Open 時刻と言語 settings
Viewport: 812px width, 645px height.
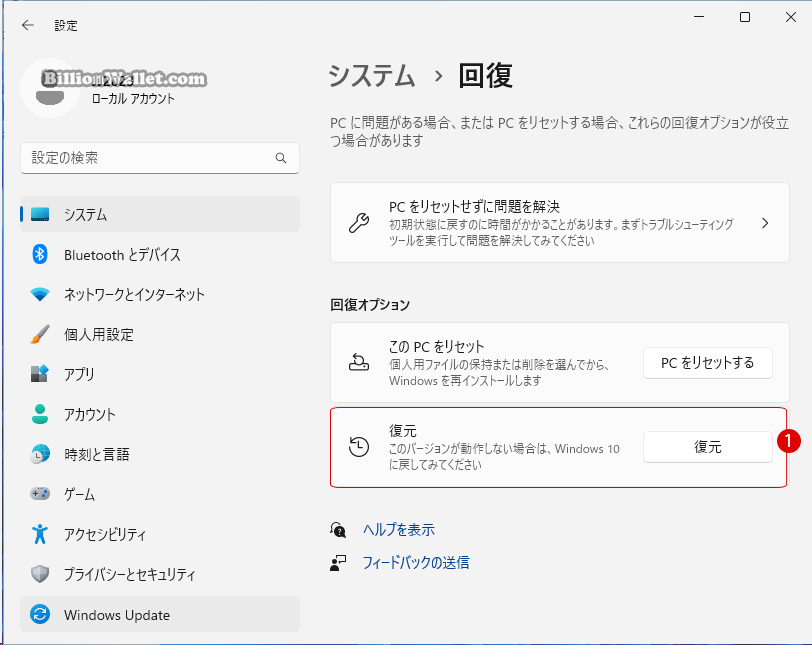pyautogui.click(x=160, y=454)
